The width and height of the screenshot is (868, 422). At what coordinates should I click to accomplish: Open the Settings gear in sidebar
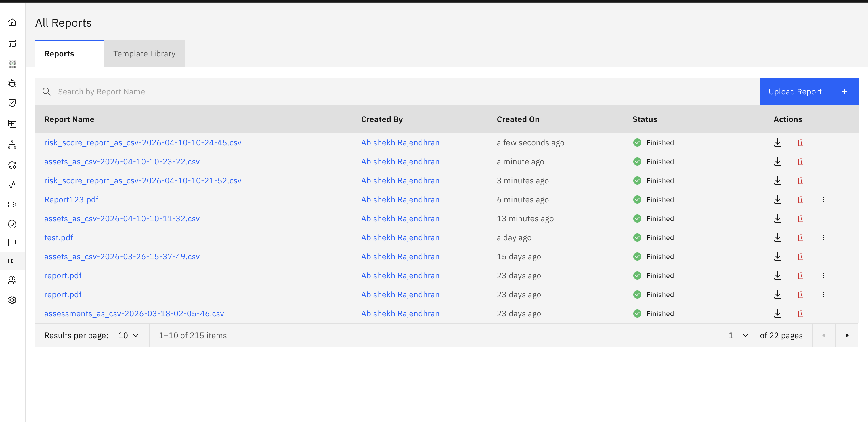point(12,300)
